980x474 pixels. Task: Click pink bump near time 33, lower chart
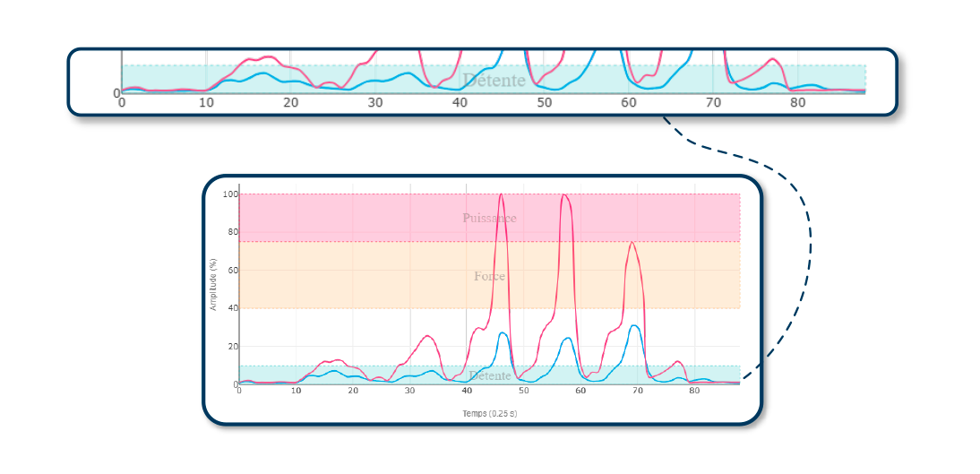coord(428,336)
